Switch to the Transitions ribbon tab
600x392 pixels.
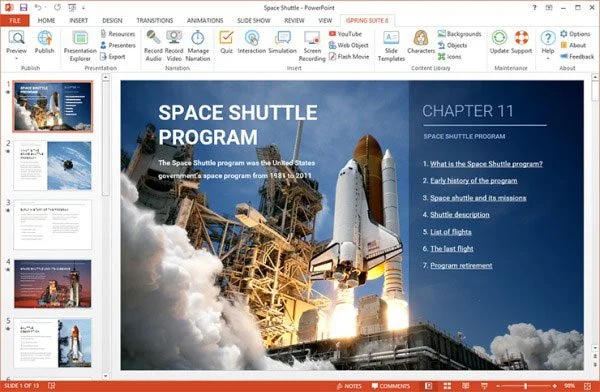click(x=155, y=20)
